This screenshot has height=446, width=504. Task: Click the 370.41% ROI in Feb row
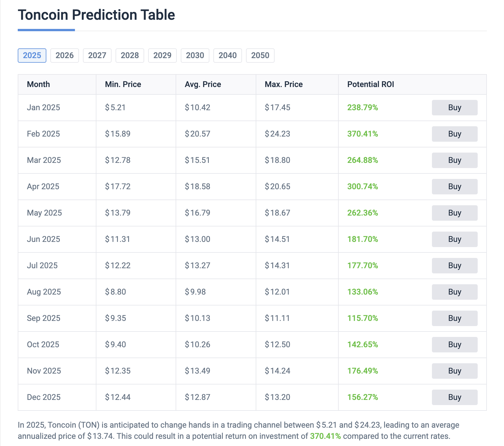click(x=363, y=134)
